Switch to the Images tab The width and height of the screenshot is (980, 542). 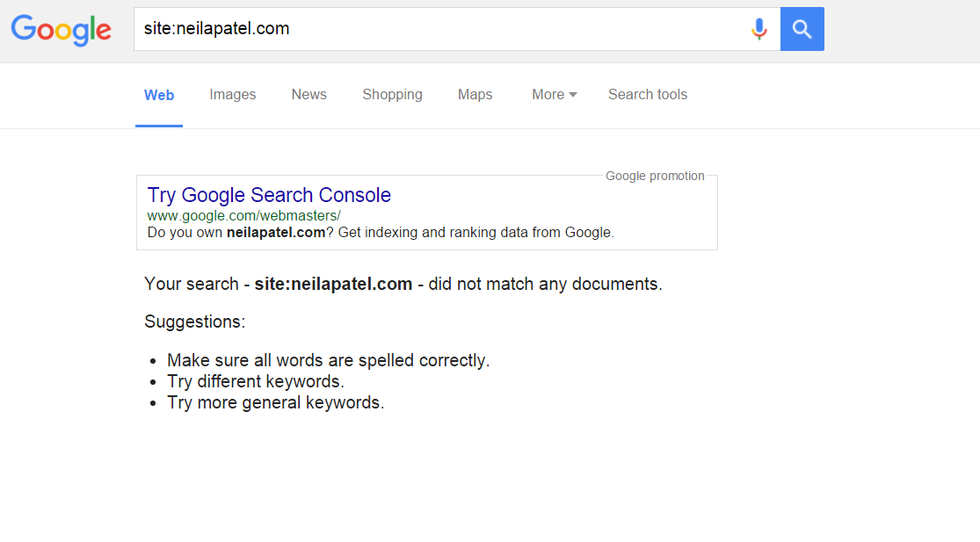(233, 95)
